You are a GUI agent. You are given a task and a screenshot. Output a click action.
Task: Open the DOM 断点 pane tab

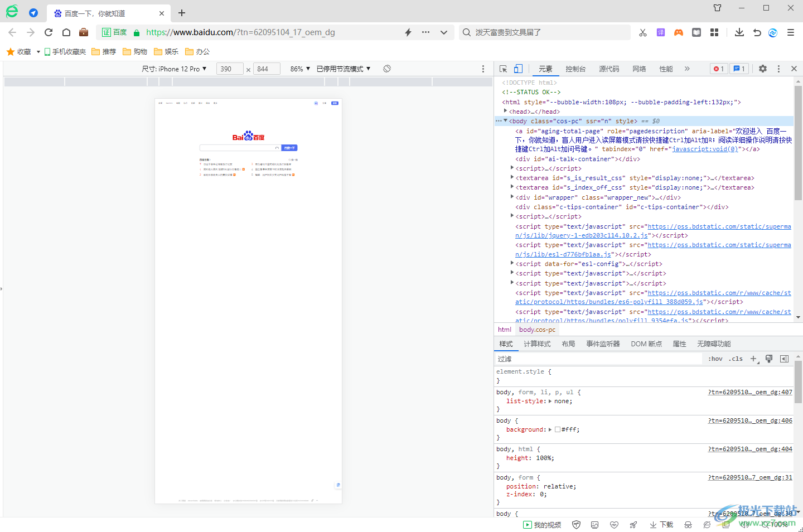pyautogui.click(x=646, y=344)
